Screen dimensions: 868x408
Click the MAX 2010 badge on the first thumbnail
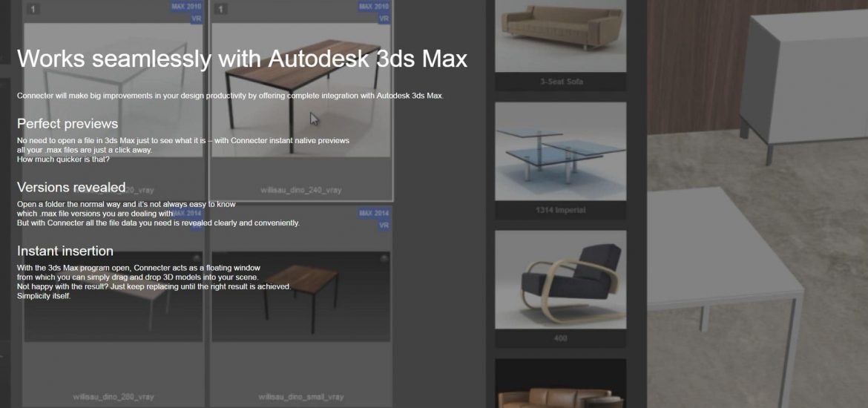pos(187,7)
